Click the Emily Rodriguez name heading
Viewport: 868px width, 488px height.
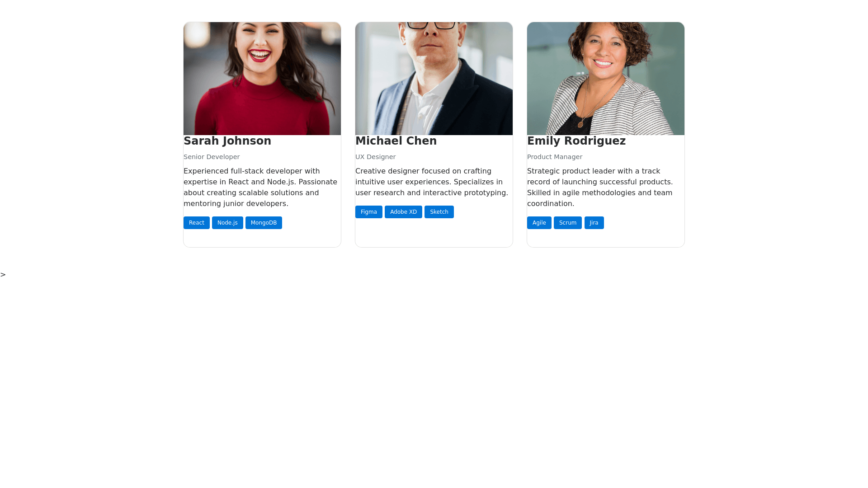[x=576, y=141]
